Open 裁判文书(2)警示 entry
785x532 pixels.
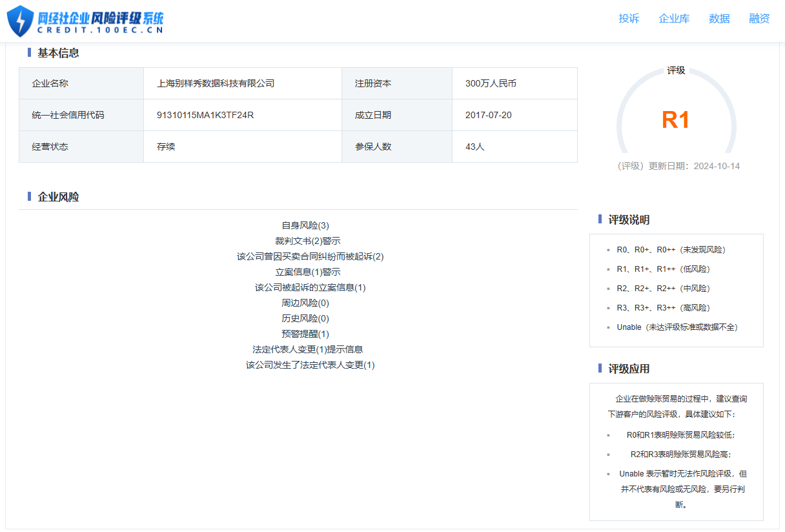click(307, 241)
